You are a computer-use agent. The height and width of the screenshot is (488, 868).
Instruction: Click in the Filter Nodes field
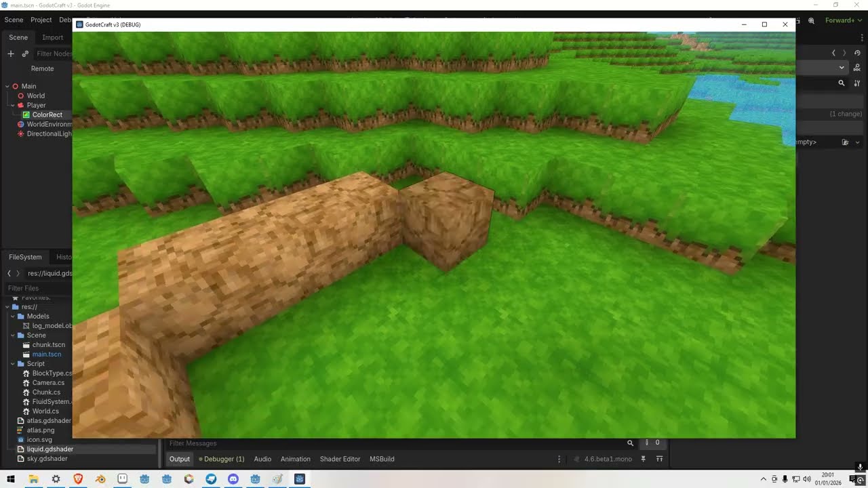[54, 54]
